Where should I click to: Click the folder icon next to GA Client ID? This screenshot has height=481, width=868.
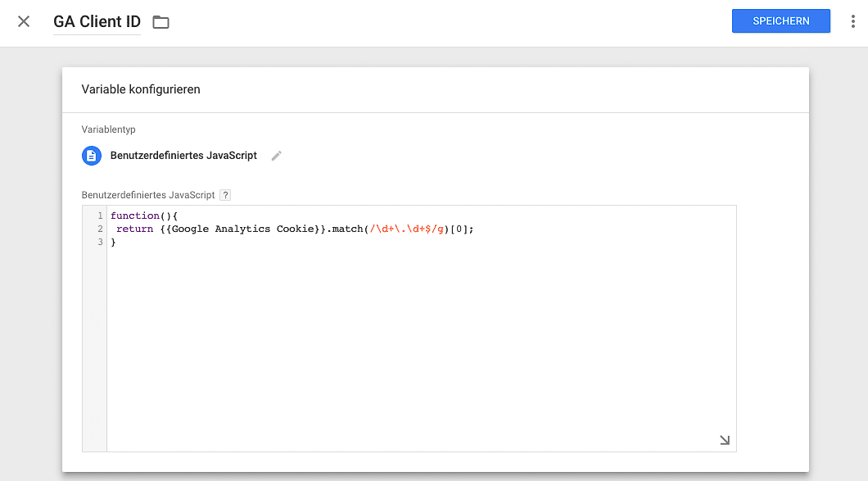pos(160,22)
